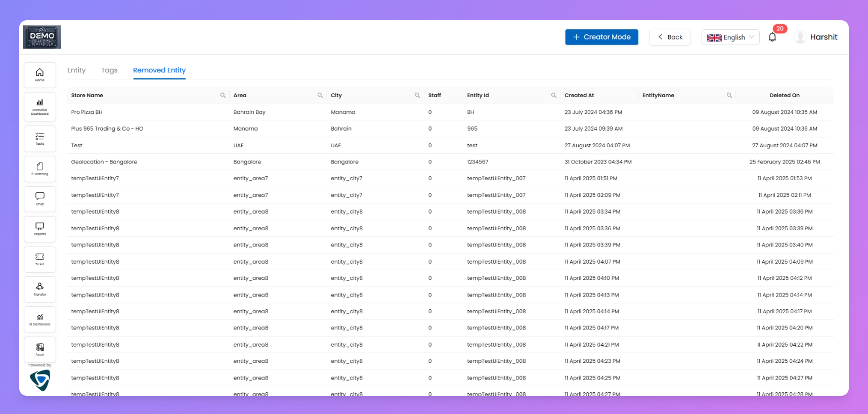The image size is (868, 414).
Task: Go to Tasks in the sidebar
Action: pos(39,138)
